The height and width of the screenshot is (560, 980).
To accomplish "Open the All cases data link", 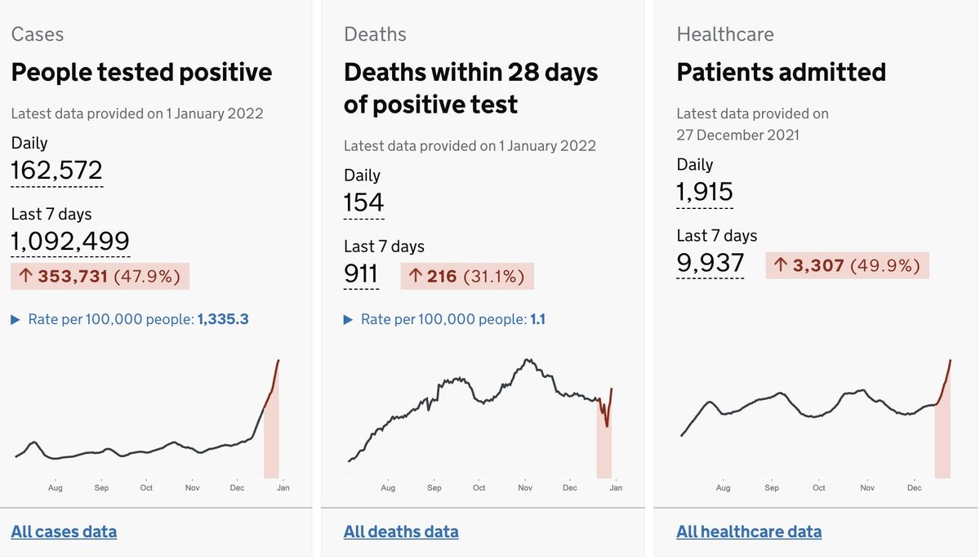I will 64,531.
